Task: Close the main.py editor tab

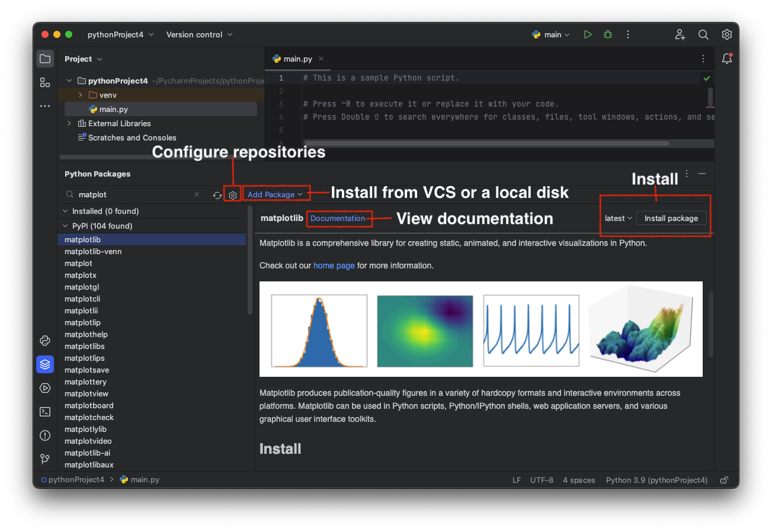Action: click(321, 59)
